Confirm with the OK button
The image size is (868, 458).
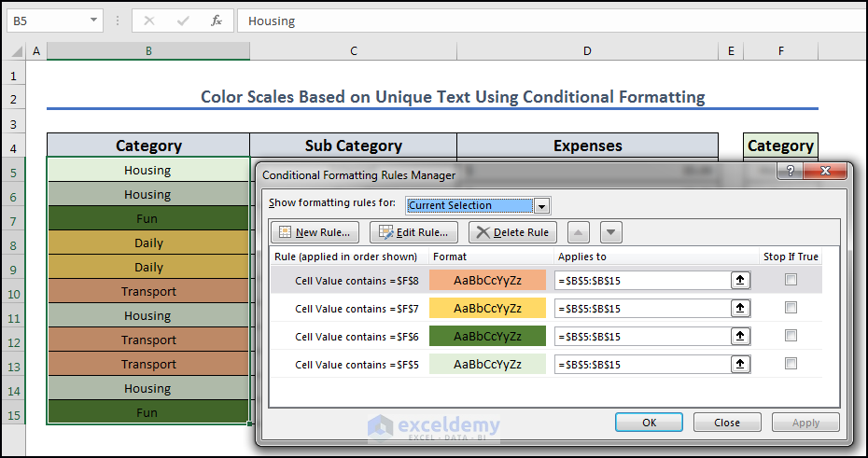(x=649, y=423)
